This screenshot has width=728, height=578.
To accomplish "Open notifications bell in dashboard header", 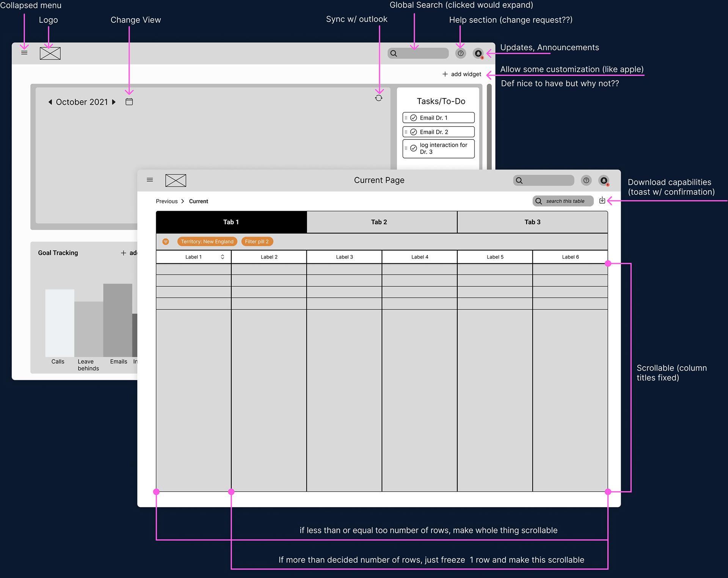I will pyautogui.click(x=478, y=53).
